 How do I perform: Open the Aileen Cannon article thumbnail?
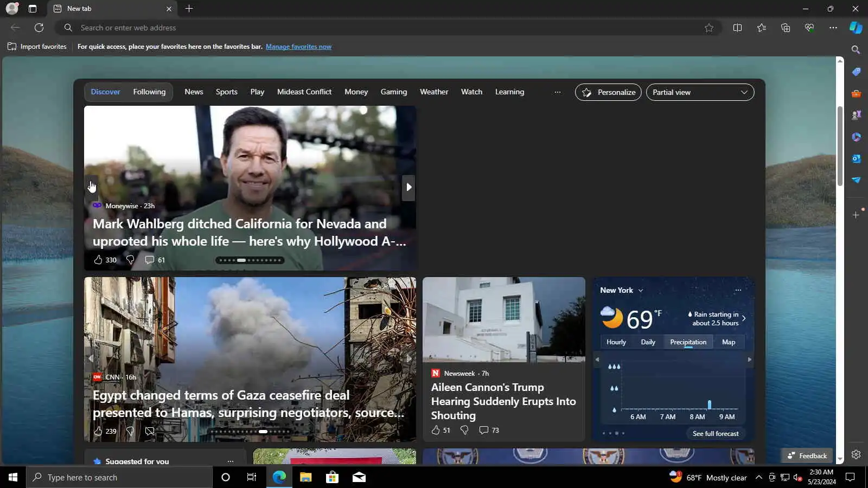[504, 319]
